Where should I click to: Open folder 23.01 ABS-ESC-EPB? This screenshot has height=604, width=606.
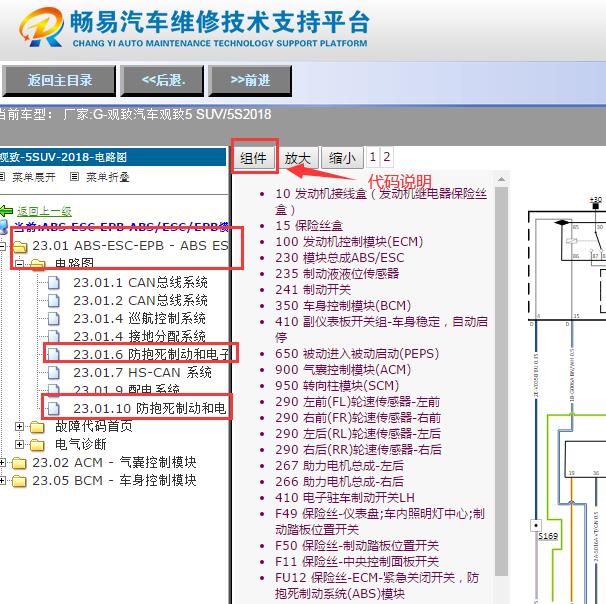[131, 245]
